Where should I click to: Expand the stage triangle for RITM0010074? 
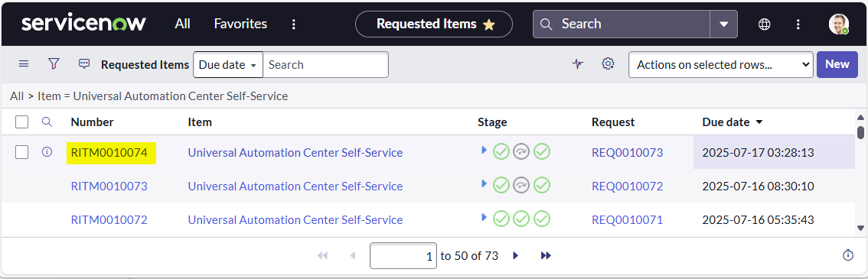pyautogui.click(x=485, y=150)
